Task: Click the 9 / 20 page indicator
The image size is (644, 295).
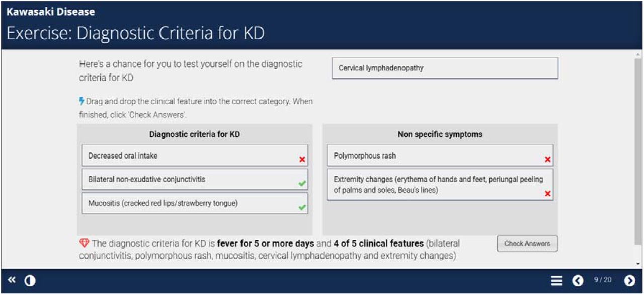Action: pyautogui.click(x=603, y=280)
